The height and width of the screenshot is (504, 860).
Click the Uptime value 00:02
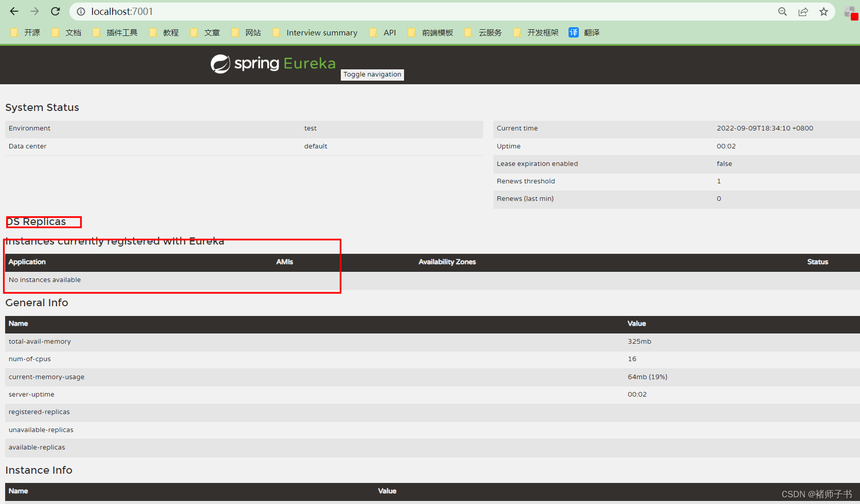pos(726,146)
